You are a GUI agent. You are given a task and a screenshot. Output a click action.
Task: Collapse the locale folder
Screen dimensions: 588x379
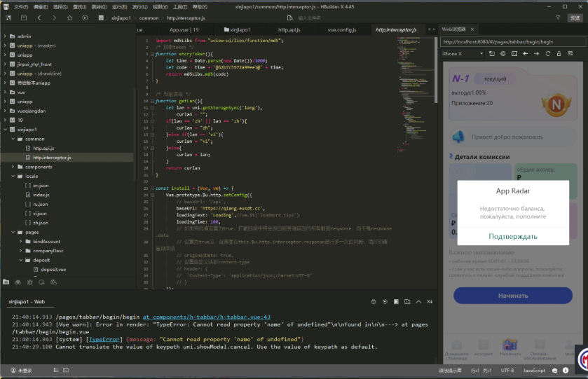click(x=13, y=177)
